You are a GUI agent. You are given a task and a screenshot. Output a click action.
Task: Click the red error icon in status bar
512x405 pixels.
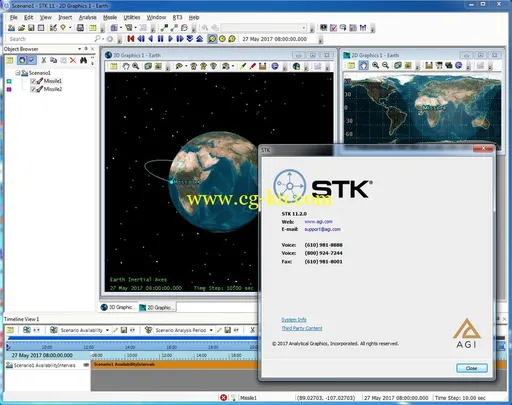coord(223,398)
